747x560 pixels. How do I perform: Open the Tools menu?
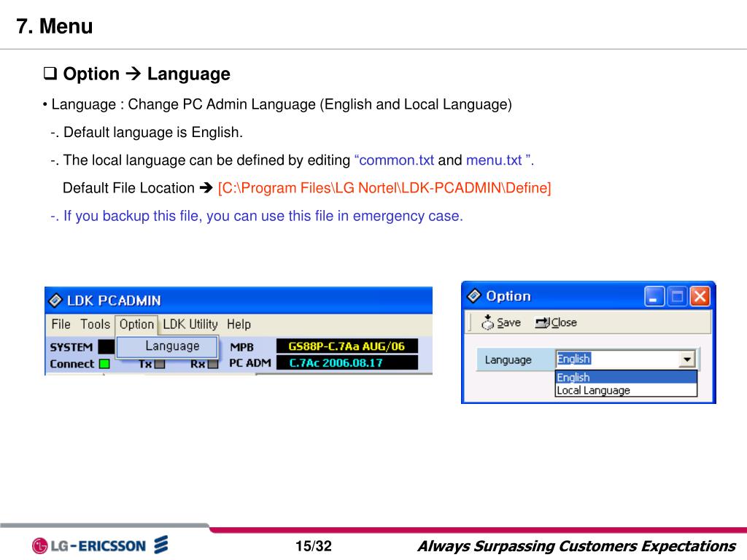(95, 324)
